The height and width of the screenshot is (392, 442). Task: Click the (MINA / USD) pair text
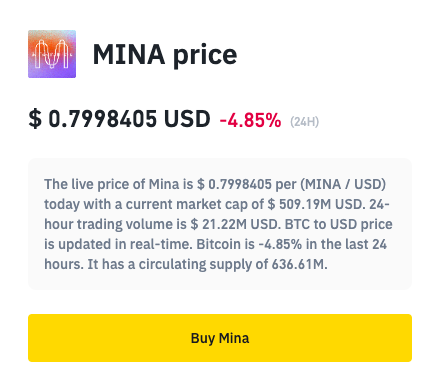click(x=343, y=184)
